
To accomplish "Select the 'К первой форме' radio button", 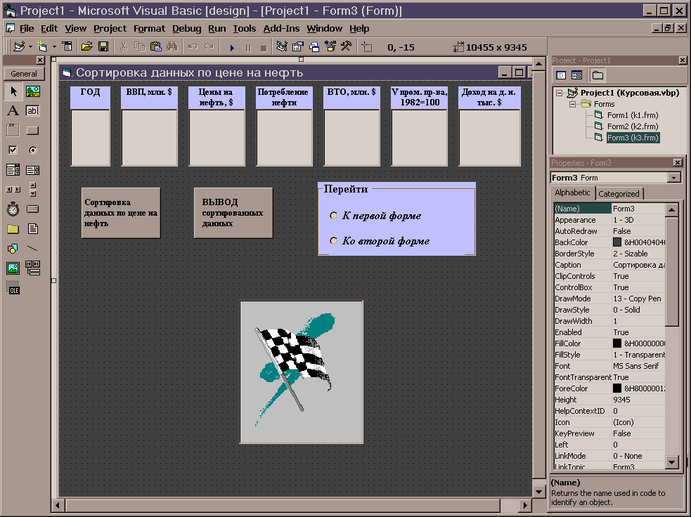I will coord(334,216).
